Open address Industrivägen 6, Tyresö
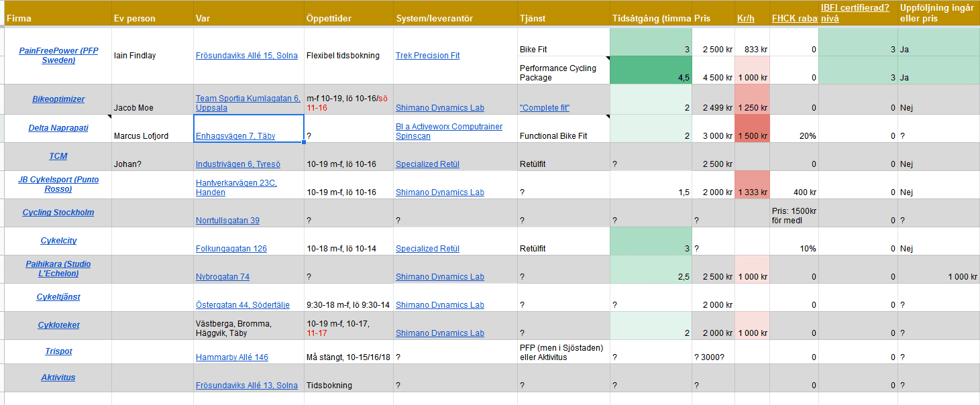Viewport: 980px width, 405px height. point(238,164)
